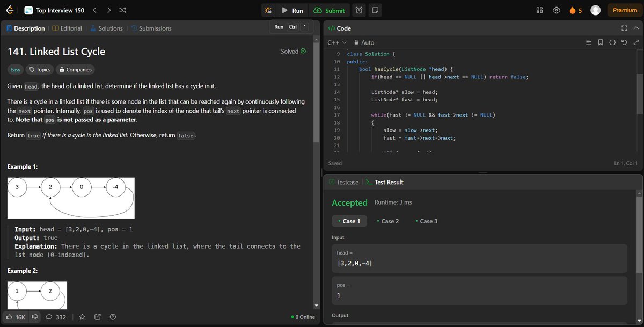Click the format code braces icon
The image size is (644, 327).
[612, 42]
